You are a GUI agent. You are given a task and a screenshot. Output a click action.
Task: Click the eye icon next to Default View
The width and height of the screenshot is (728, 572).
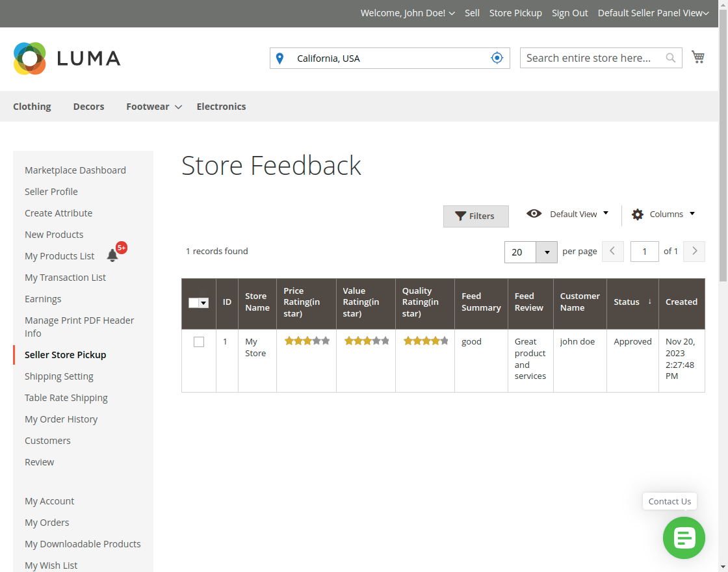click(534, 213)
